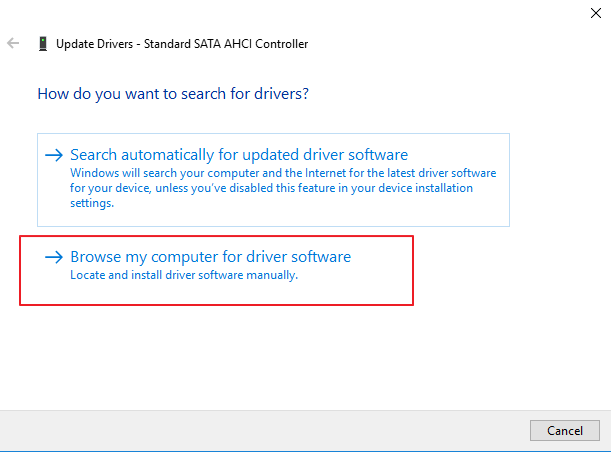Viewport: 611px width, 452px height.
Task: Click the back arrow in the wizard header
Action: coord(13,44)
